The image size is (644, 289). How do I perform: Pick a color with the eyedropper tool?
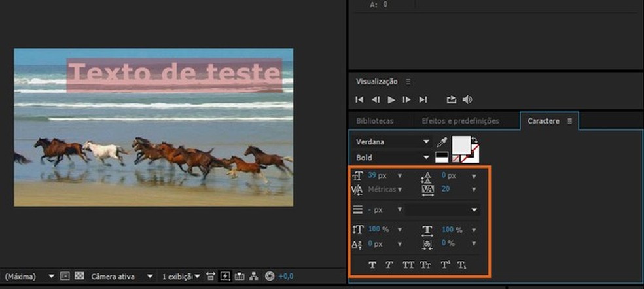point(442,142)
